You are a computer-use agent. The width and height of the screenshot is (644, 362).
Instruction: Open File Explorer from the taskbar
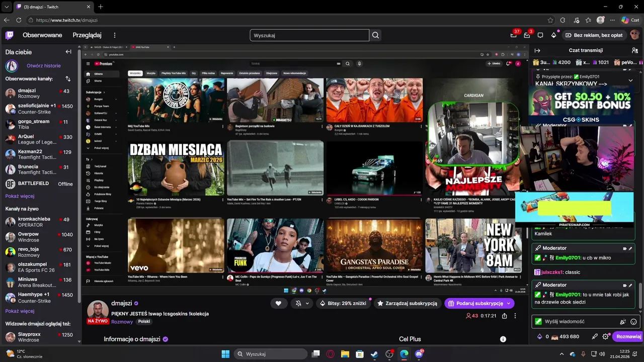click(345, 354)
